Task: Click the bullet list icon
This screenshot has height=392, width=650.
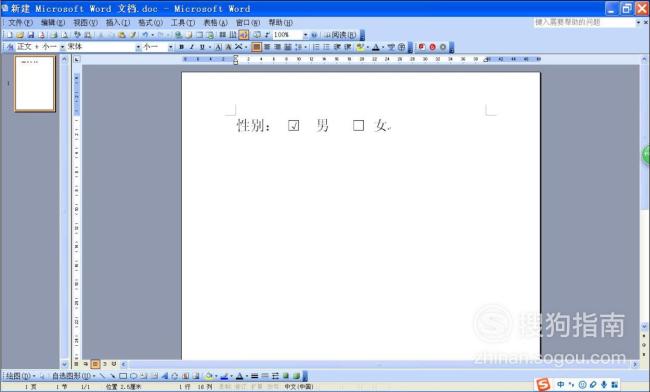Action: (326, 47)
